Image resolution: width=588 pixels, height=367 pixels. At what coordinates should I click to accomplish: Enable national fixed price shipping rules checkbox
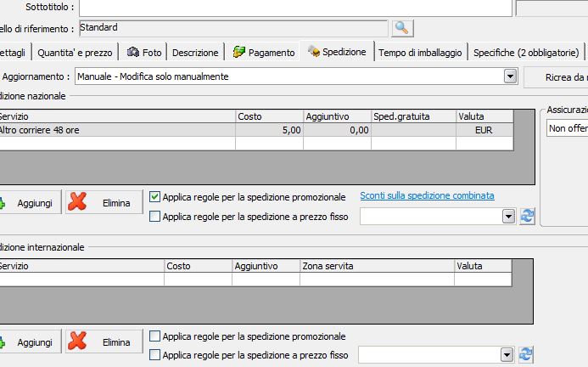click(155, 217)
